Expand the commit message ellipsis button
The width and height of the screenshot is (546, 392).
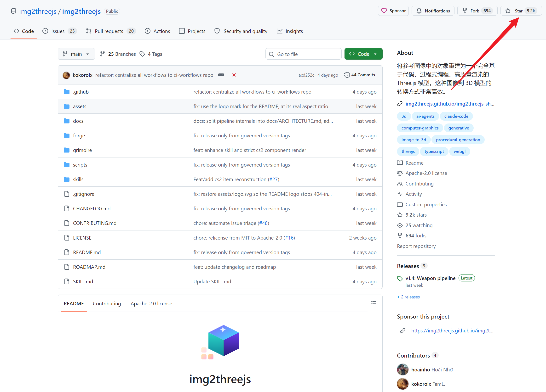click(x=221, y=75)
